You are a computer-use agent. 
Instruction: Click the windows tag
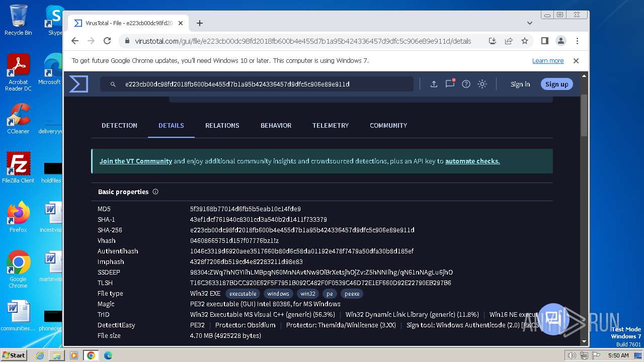click(x=278, y=294)
